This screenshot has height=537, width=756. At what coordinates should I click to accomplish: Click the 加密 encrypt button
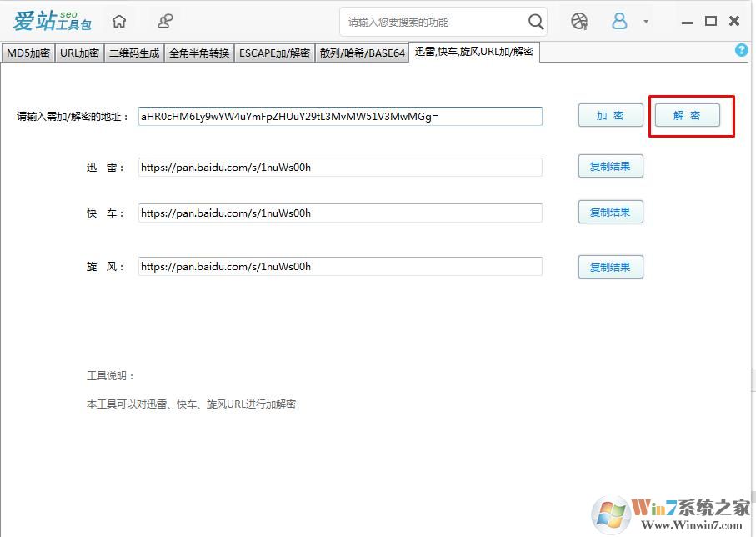pyautogui.click(x=610, y=116)
